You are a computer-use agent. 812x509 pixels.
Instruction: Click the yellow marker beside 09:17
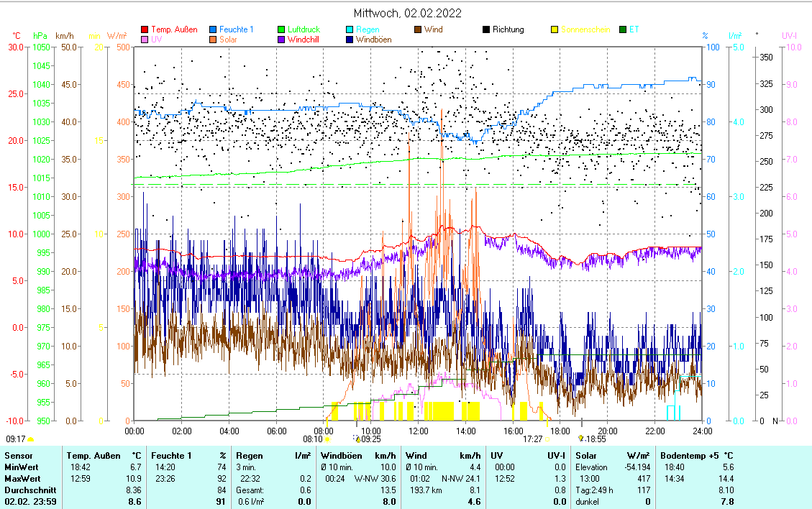tap(30, 439)
